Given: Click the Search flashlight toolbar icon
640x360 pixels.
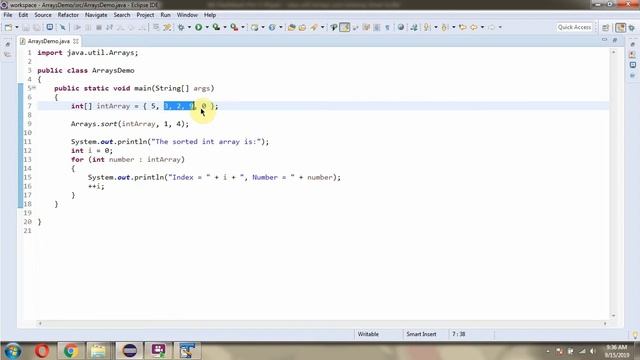Looking at the screenshot, I should coord(313,27).
